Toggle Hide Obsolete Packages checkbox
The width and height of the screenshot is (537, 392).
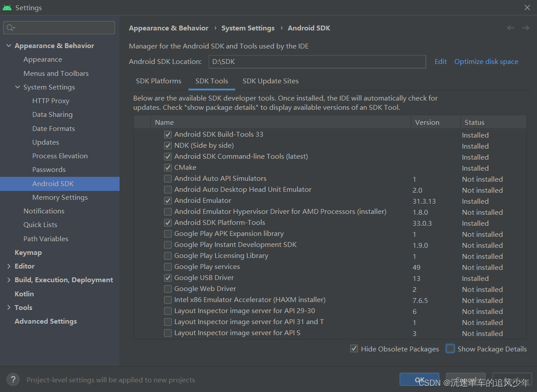[354, 349]
